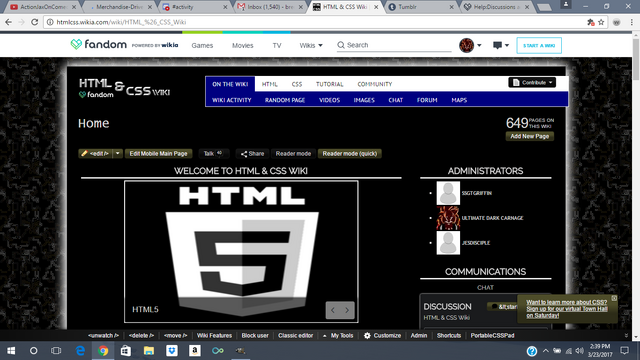The width and height of the screenshot is (640, 360).
Task: Show next slide in HTML5 slider
Action: tap(347, 310)
